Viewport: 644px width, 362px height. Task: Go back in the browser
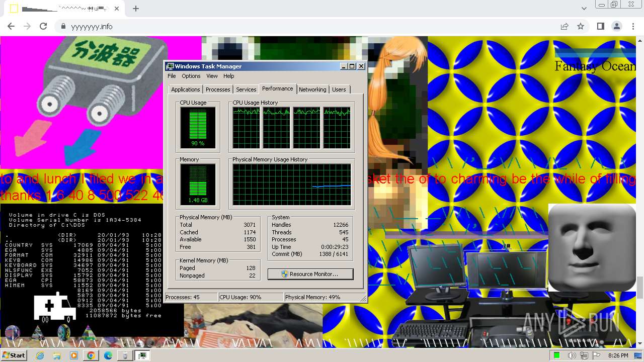click(11, 26)
